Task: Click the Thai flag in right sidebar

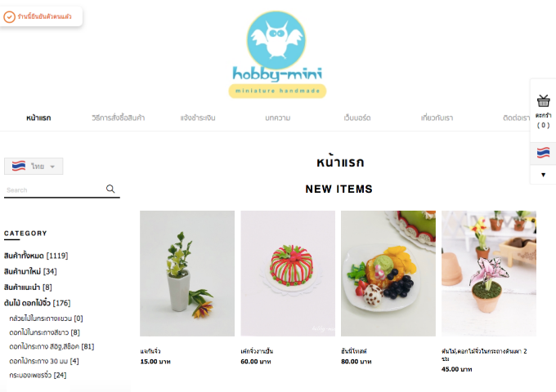Action: coord(543,153)
